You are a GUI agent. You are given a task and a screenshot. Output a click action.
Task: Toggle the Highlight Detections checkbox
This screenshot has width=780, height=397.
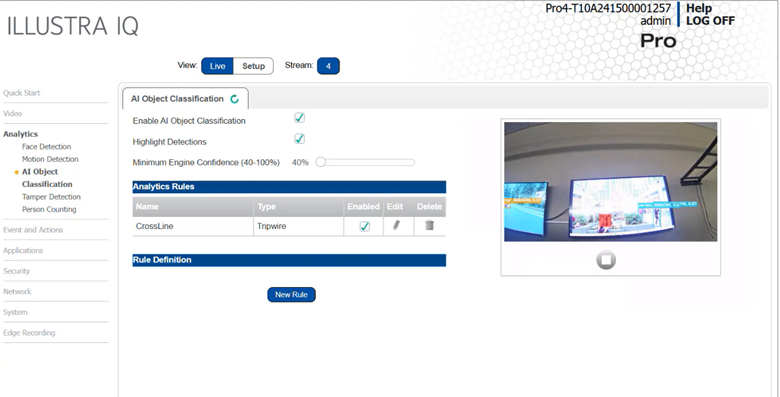click(x=299, y=139)
